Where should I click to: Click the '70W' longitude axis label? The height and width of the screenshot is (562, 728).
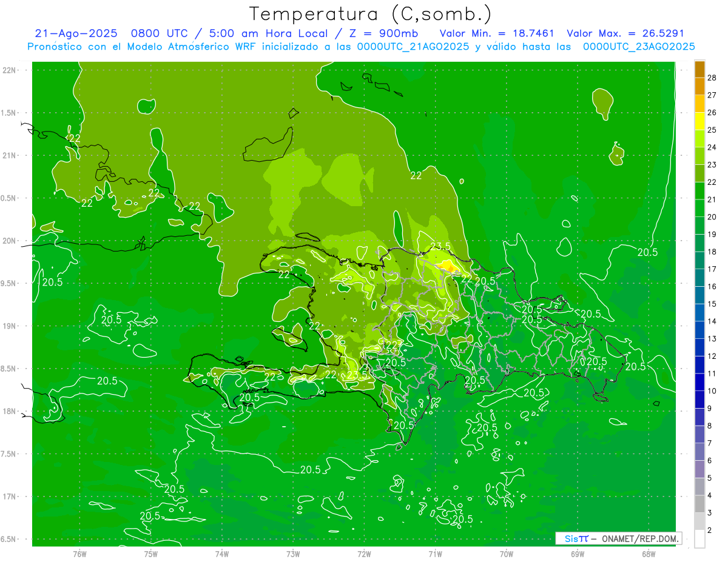click(507, 554)
